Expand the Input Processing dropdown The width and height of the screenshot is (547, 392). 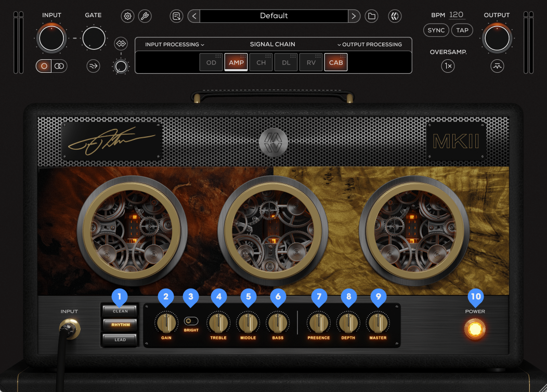[x=175, y=44]
